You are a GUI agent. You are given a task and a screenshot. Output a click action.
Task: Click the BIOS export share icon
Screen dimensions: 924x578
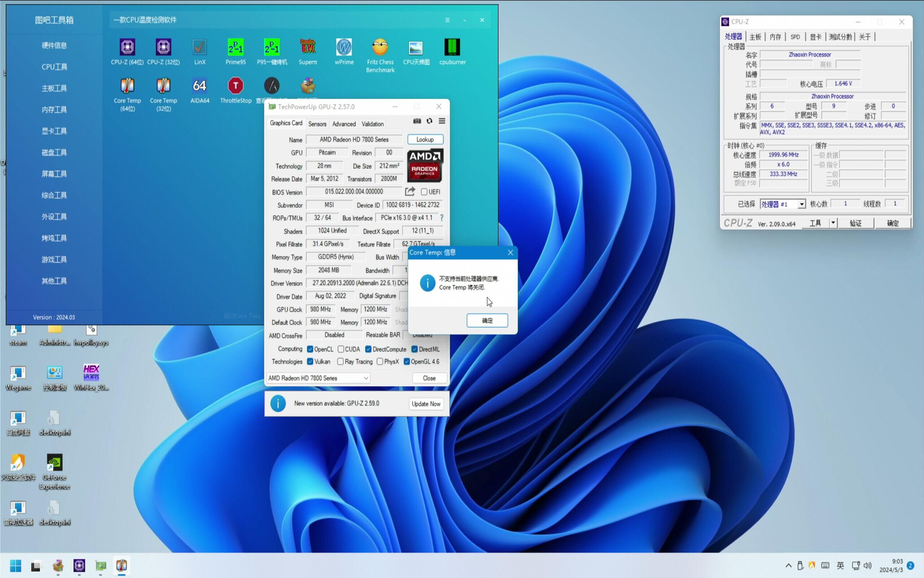[x=410, y=191]
